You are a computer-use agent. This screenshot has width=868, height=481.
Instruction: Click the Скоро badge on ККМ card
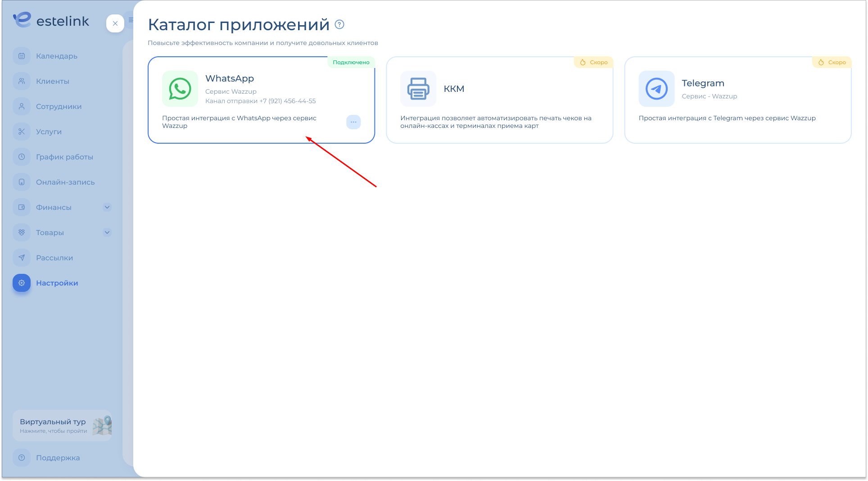594,62
